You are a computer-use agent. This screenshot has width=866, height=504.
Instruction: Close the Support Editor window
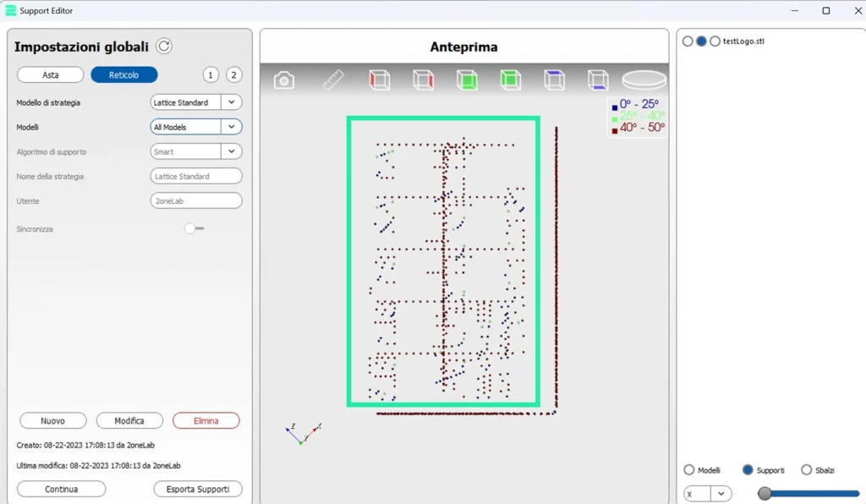click(x=858, y=10)
